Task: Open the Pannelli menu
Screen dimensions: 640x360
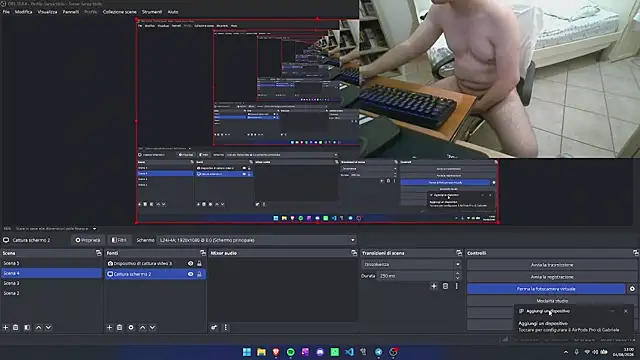Action: (x=71, y=12)
